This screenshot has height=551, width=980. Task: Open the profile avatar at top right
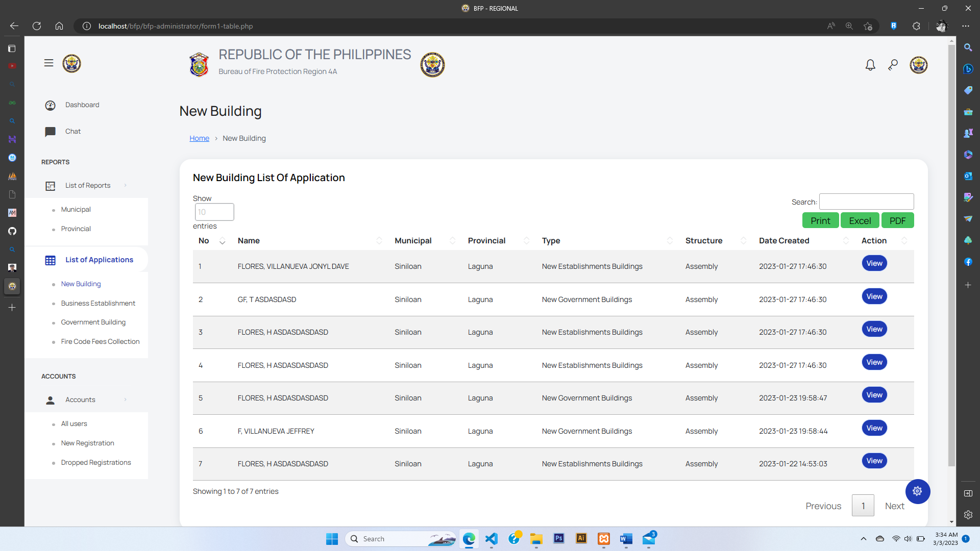[x=918, y=65]
